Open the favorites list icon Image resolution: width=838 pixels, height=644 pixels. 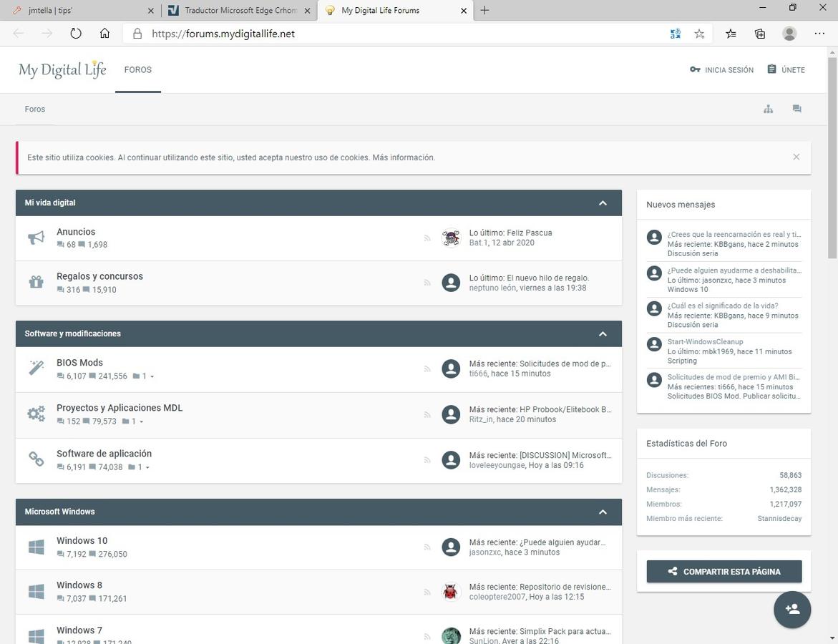[731, 34]
